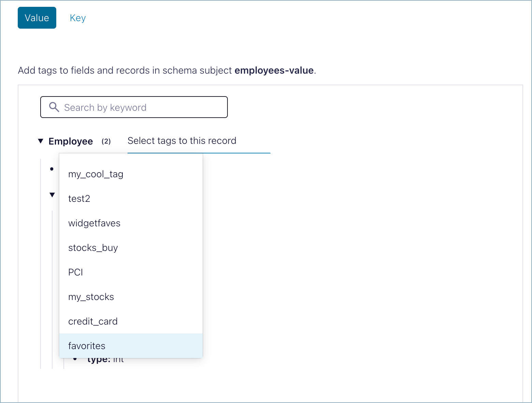Collapse the Employee record triangle
The image size is (532, 403).
[41, 141]
